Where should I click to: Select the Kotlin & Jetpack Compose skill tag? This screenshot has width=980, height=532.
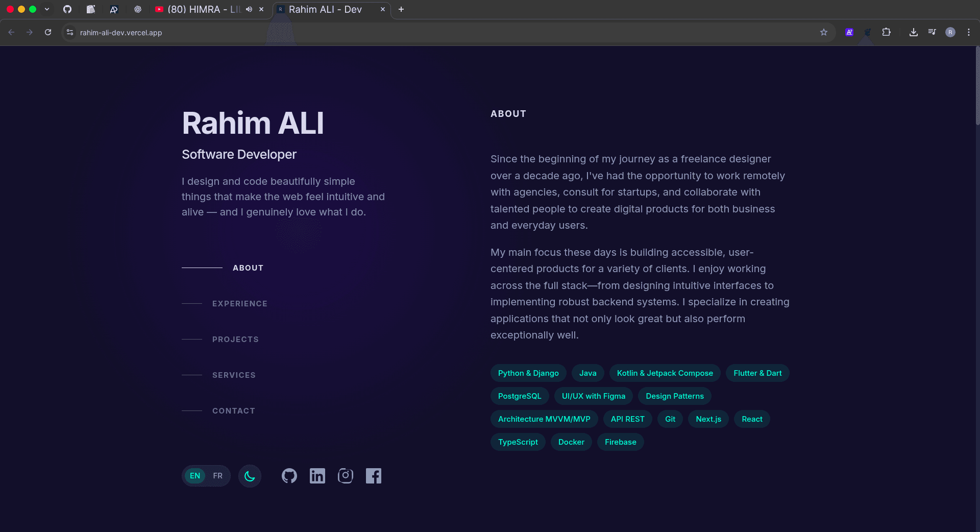[x=665, y=373]
